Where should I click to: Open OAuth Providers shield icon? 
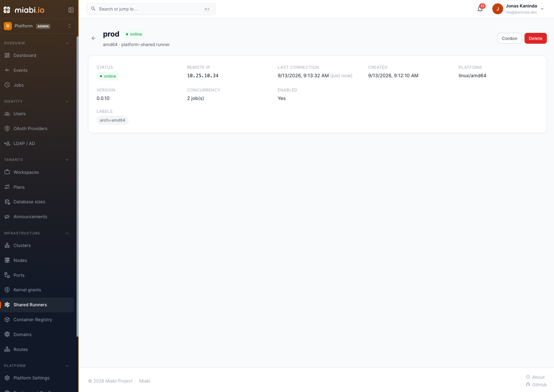click(7, 128)
